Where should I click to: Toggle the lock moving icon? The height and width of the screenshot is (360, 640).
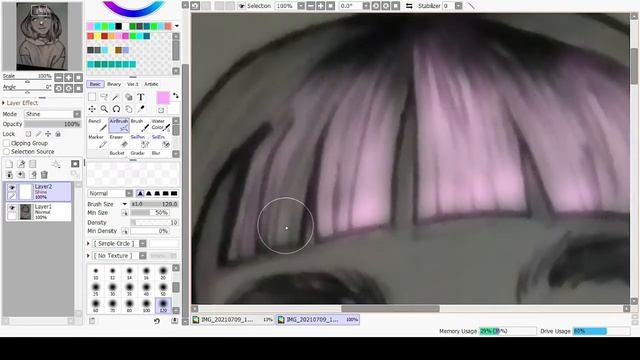[x=48, y=134]
